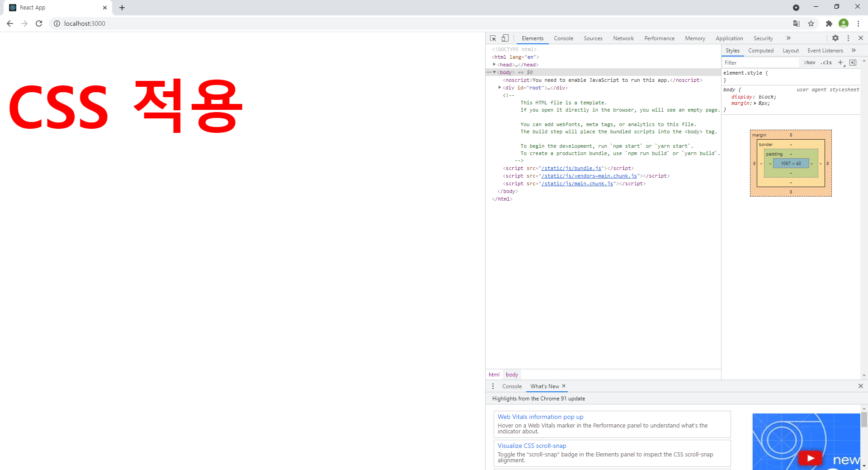Open the Memory tab

(695, 38)
